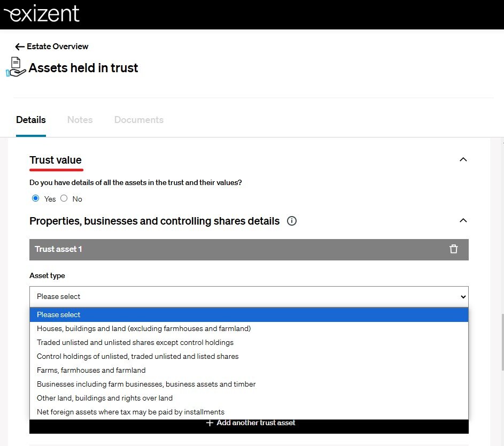Collapse Properties, businesses and controlling shares section
Image resolution: width=504 pixels, height=446 pixels.
point(463,220)
